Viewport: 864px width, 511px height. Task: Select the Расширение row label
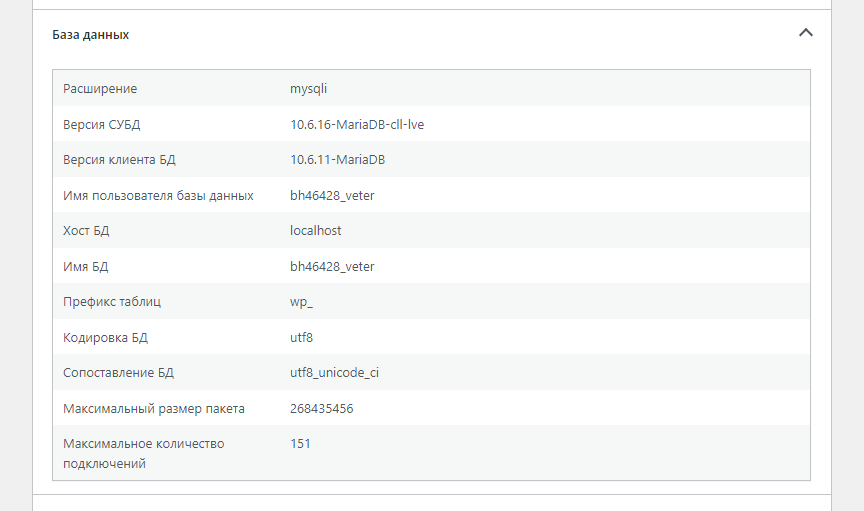[x=100, y=89]
